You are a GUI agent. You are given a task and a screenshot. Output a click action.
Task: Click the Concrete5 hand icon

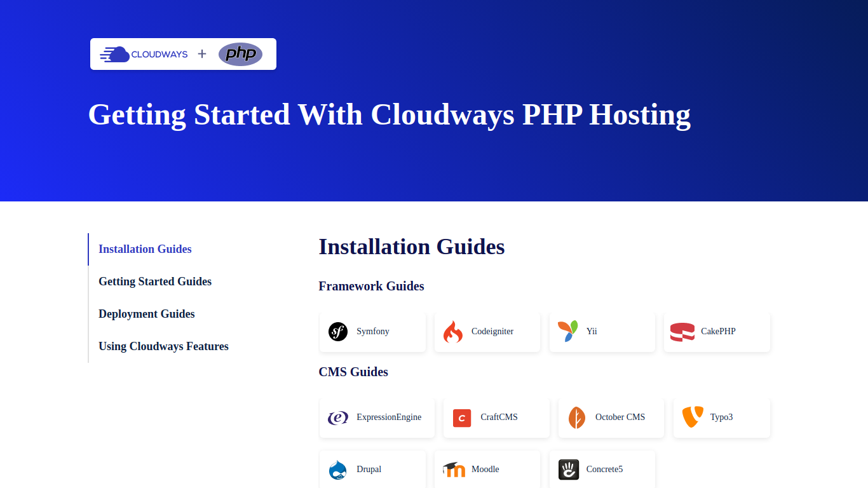(x=568, y=470)
